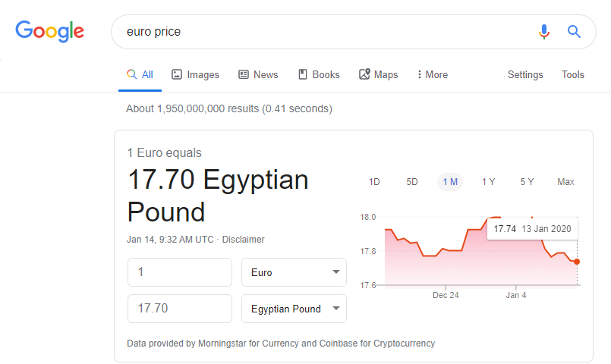Viewport: 611px width, 364px height.
Task: Select the 1 Y chart range
Action: [x=488, y=182]
